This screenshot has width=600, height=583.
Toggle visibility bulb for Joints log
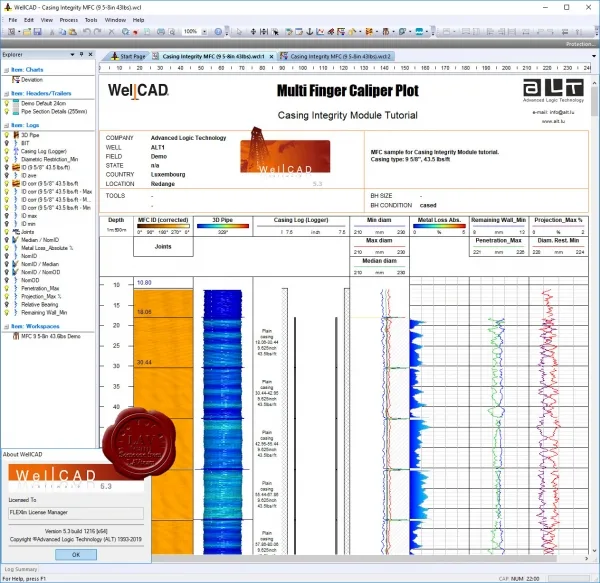click(7, 232)
